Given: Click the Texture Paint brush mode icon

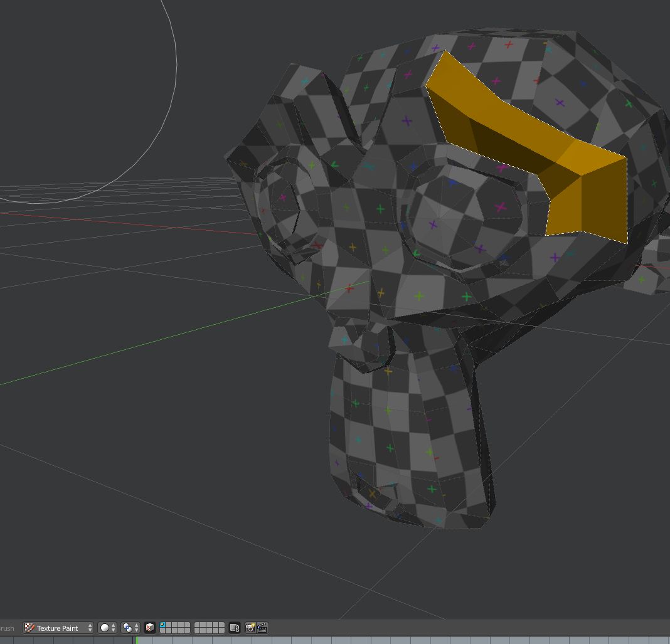Looking at the screenshot, I should pos(29,628).
